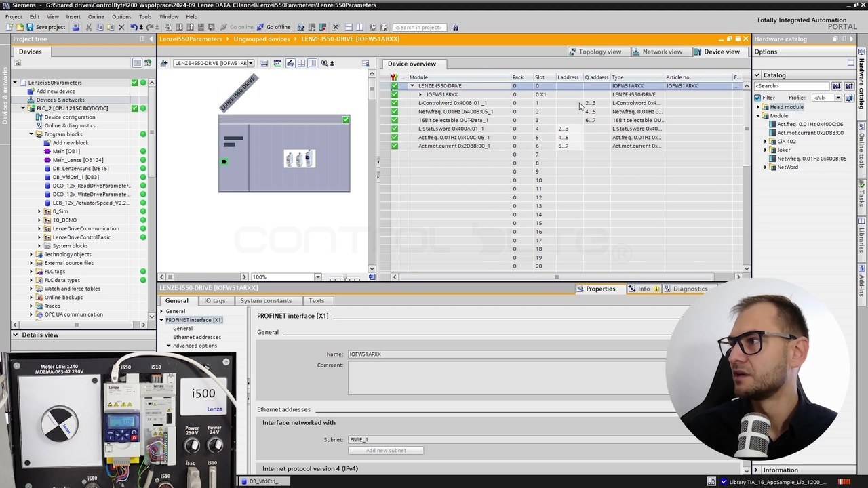
Task: Click the Netwfreq. 0.01Hz catalog module
Action: coord(811,159)
